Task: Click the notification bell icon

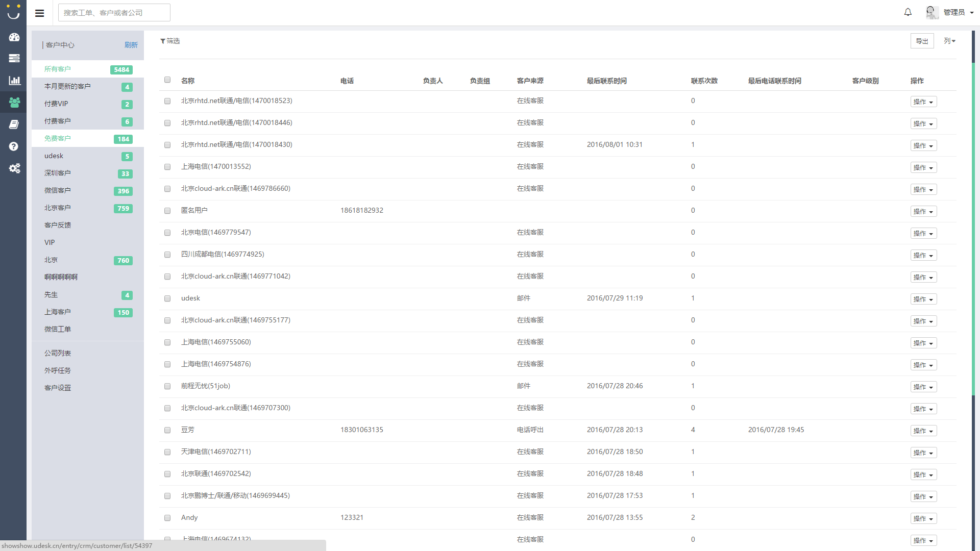Action: 908,12
